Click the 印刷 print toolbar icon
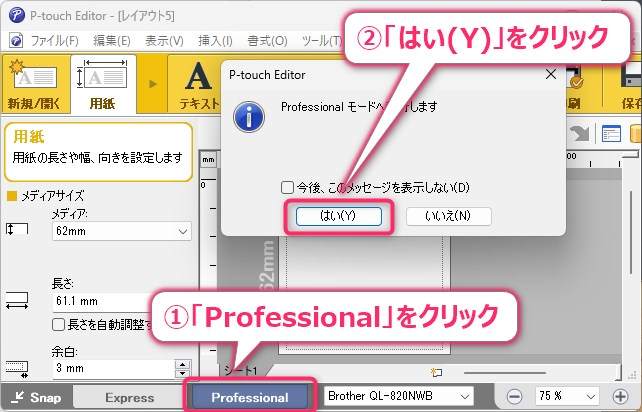The width and height of the screenshot is (642, 412). click(x=574, y=86)
